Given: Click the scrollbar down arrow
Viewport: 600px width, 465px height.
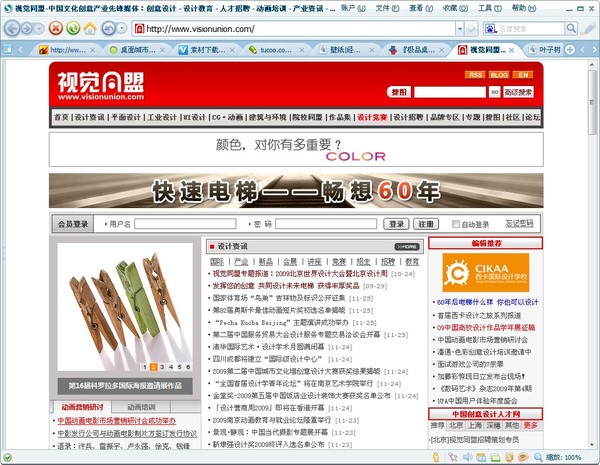Looking at the screenshot, I should tap(592, 444).
